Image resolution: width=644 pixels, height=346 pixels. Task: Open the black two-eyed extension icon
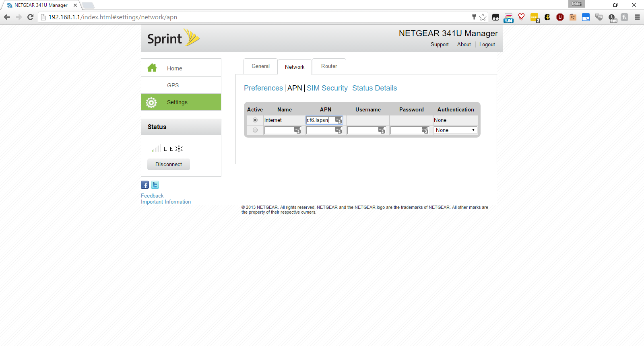click(x=495, y=17)
